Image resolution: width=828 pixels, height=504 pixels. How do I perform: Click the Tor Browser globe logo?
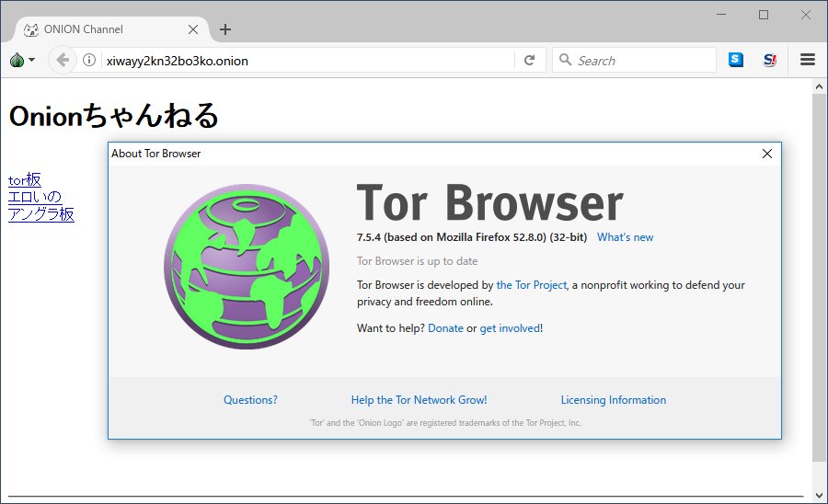coord(247,267)
